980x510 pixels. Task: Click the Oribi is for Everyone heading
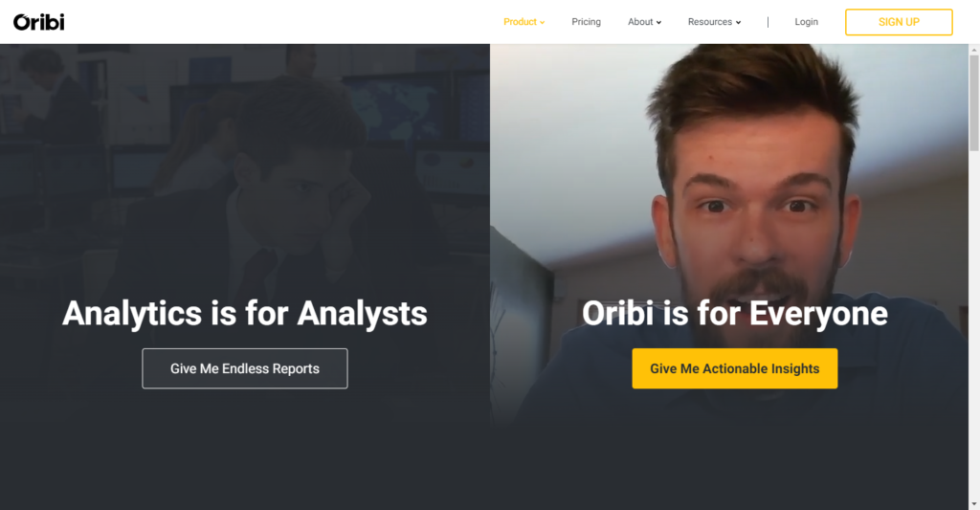(x=734, y=313)
